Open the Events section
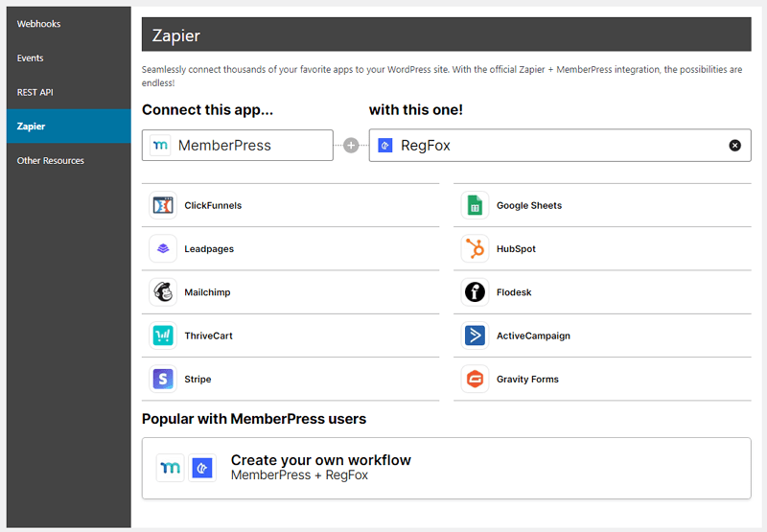The height and width of the screenshot is (532, 767). tap(68, 58)
